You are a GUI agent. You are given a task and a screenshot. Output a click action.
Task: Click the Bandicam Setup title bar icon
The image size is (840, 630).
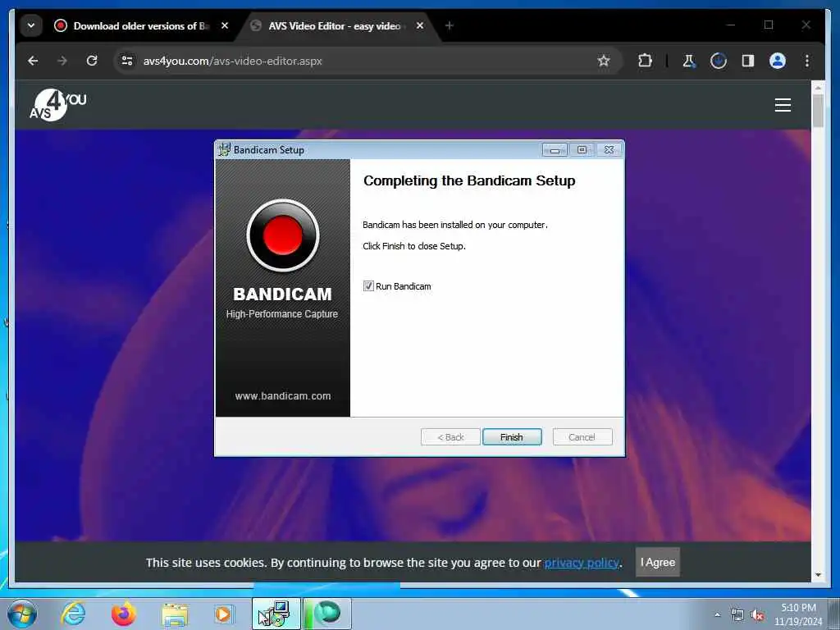(x=225, y=149)
